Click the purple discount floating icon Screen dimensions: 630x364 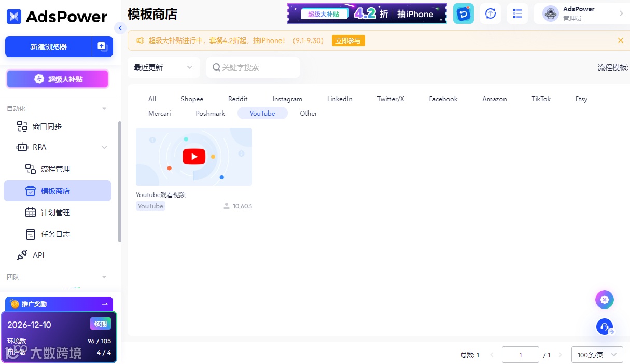[605, 299]
